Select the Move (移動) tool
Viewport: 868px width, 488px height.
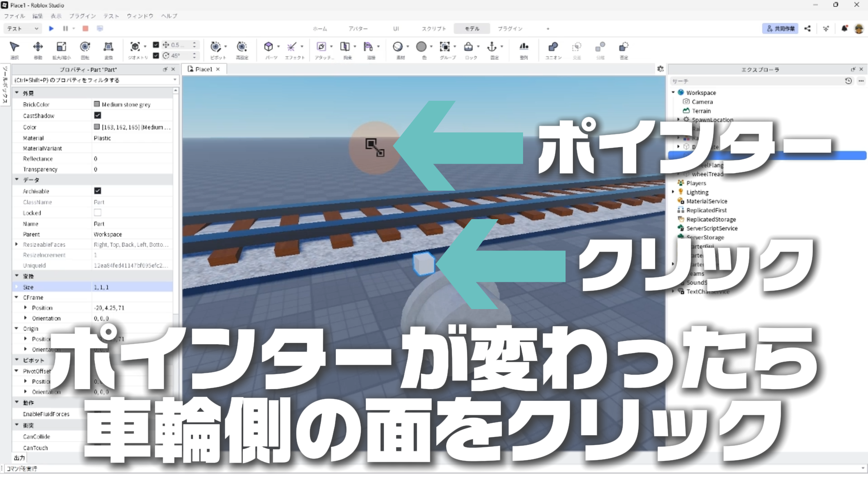[38, 47]
